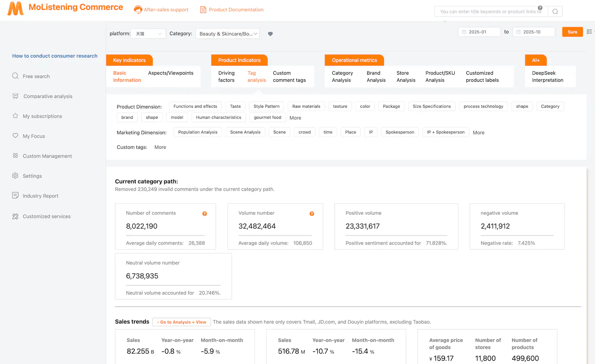The height and width of the screenshot is (364, 595).
Task: Click the After-sales support headset icon
Action: click(x=138, y=10)
